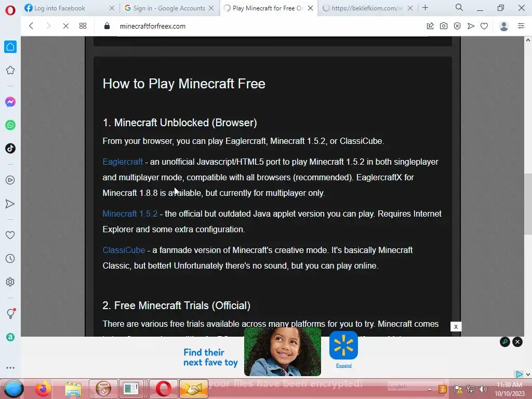Switch to the Log into Facebook tab
532x399 pixels.
pos(59,8)
